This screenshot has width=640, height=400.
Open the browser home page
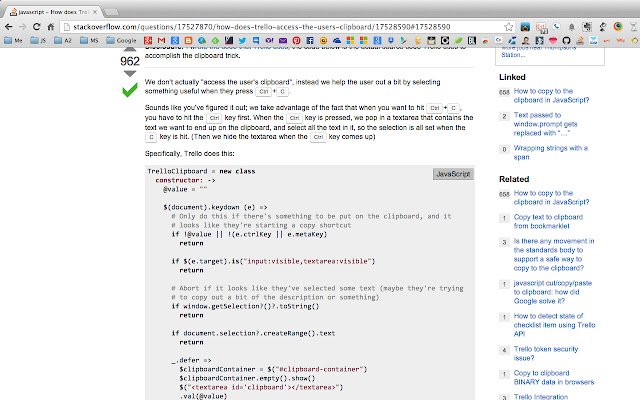51,27
